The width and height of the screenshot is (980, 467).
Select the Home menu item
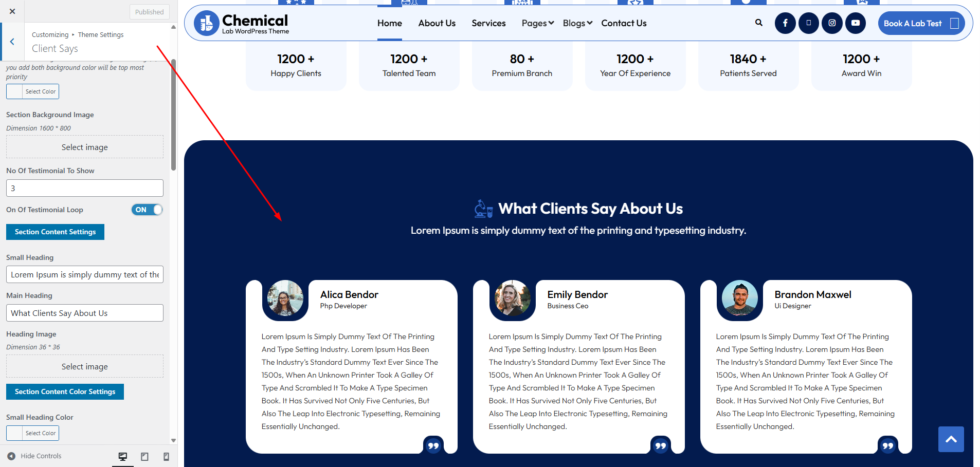(389, 23)
